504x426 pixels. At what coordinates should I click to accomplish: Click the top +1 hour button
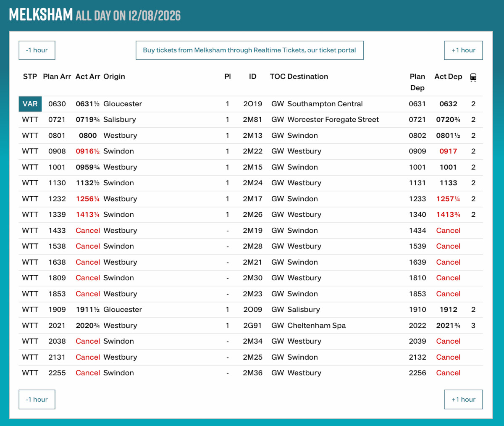[463, 50]
